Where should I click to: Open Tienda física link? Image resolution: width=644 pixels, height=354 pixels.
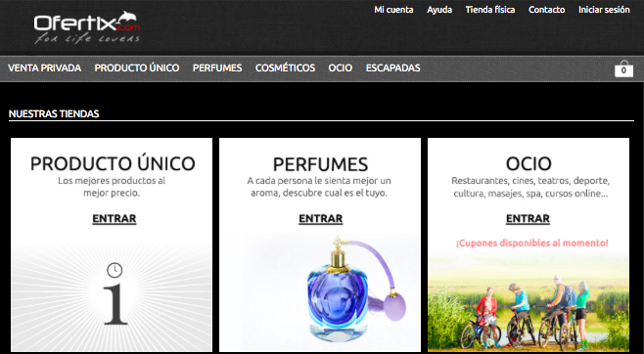[x=490, y=10]
